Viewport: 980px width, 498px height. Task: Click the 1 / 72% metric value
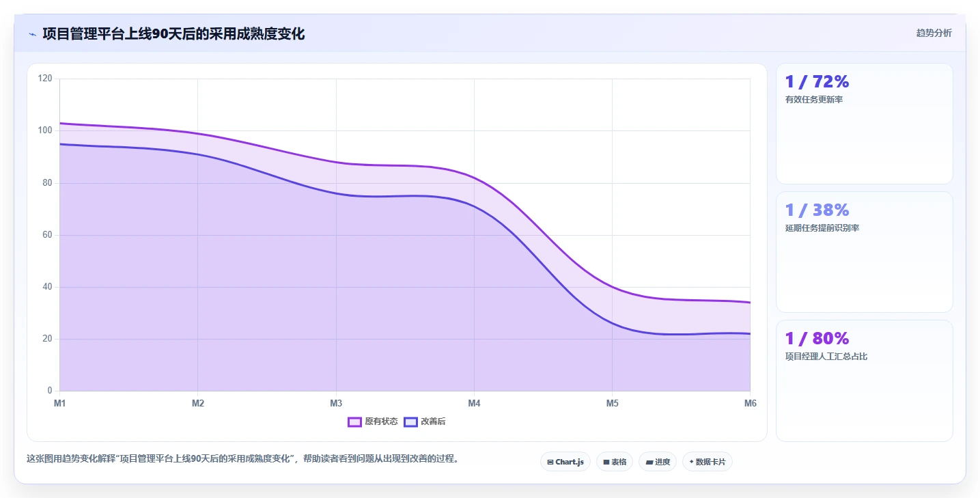pos(817,81)
